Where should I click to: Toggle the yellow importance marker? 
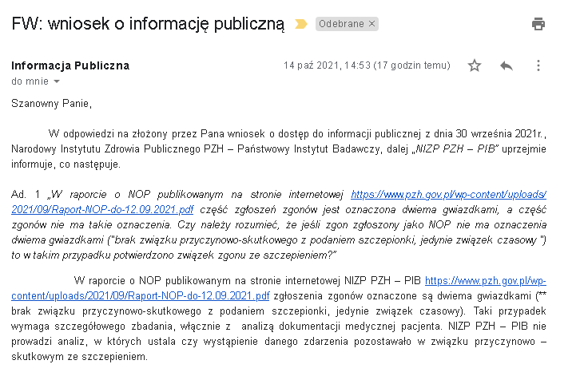pyautogui.click(x=301, y=24)
